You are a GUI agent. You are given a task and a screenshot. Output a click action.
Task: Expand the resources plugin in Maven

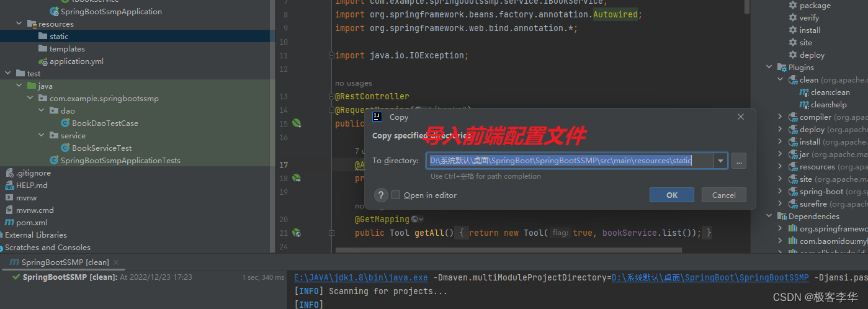781,166
